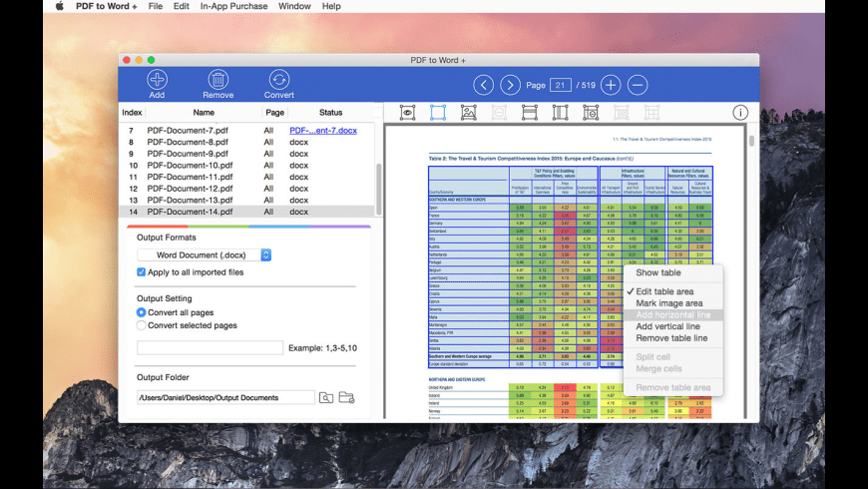The width and height of the screenshot is (868, 489).
Task: Choose Add horizontal line from context menu
Action: [672, 314]
